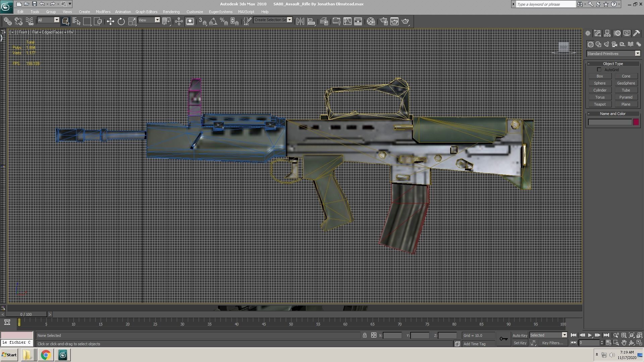The width and height of the screenshot is (644, 362).
Task: Select the Select and Rotate tool
Action: (121, 21)
